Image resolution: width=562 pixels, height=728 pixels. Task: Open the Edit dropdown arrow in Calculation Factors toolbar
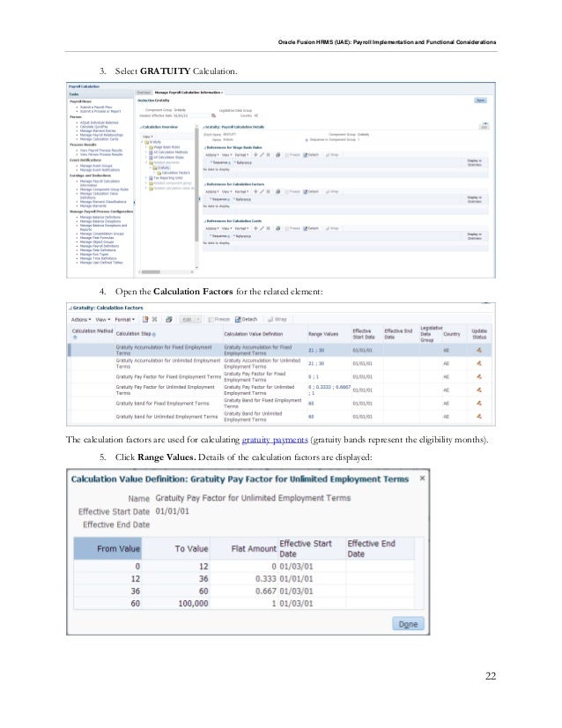pyautogui.click(x=198, y=319)
